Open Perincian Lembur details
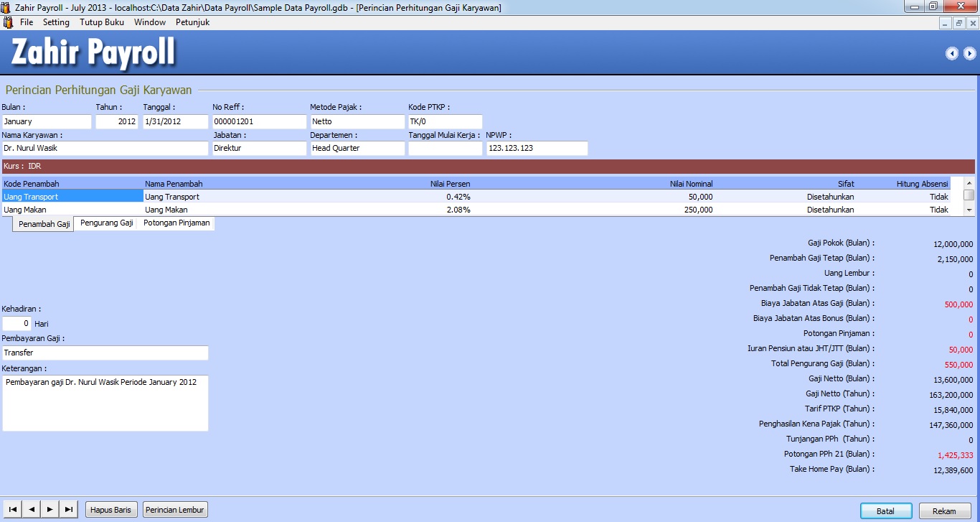The width and height of the screenshot is (980, 522). [x=175, y=510]
